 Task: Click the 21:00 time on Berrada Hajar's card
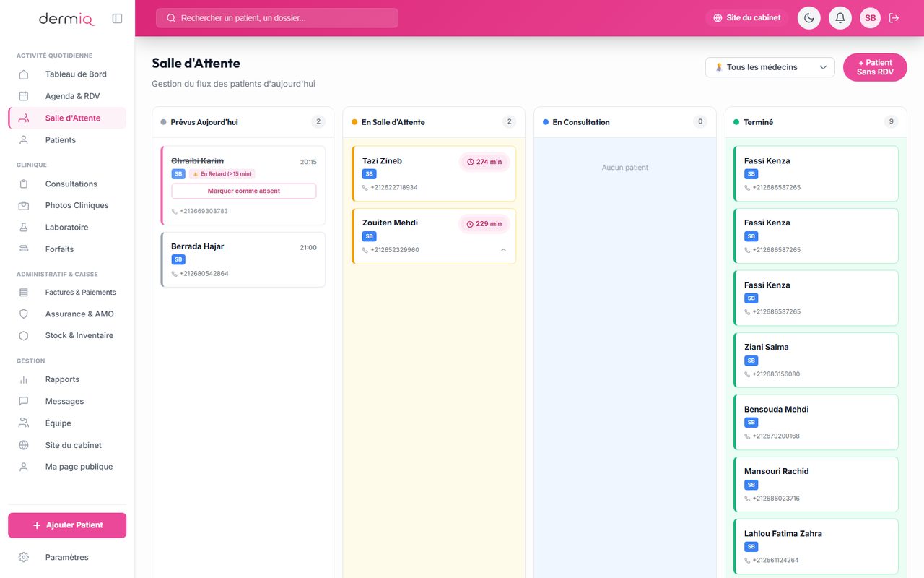308,247
